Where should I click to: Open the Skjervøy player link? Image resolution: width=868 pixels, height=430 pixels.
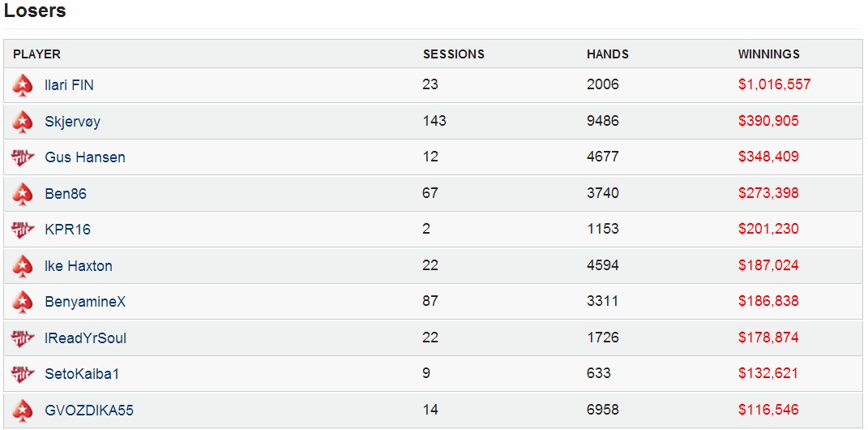tap(72, 122)
